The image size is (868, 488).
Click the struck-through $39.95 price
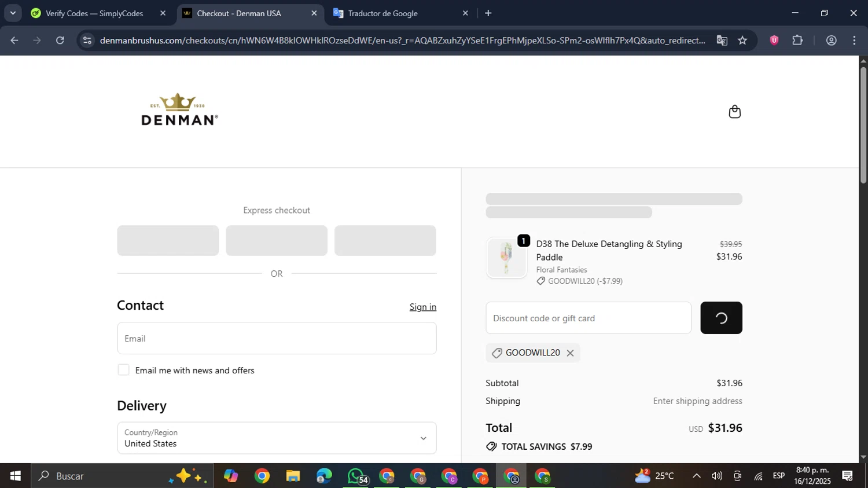[x=731, y=244]
